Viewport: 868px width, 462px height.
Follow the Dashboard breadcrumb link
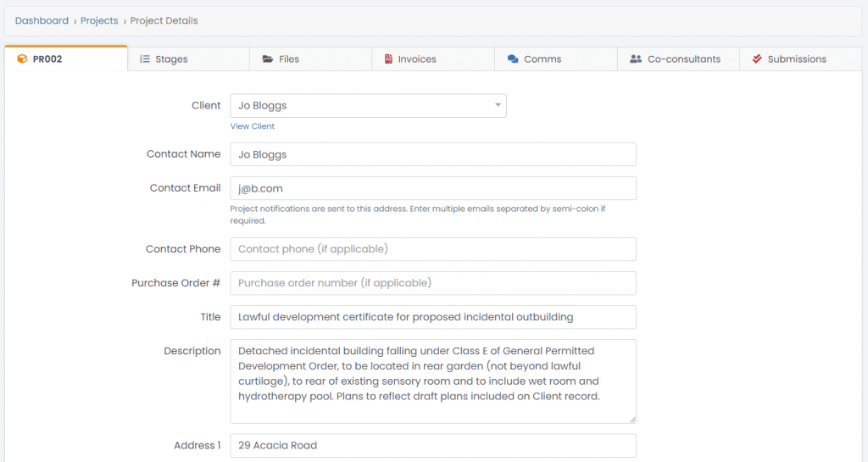42,20
